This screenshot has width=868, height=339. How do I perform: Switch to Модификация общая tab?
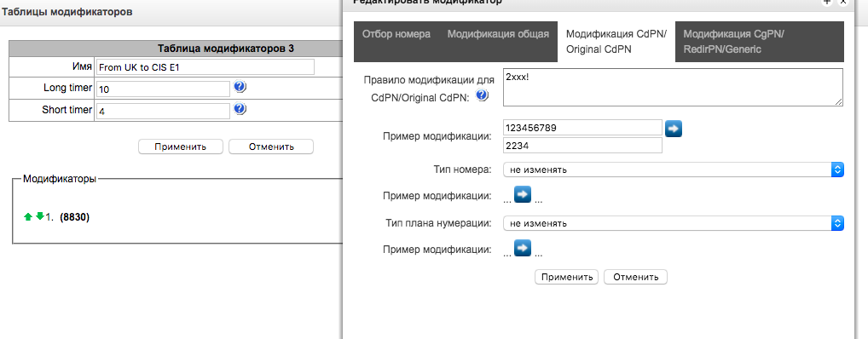tap(498, 34)
